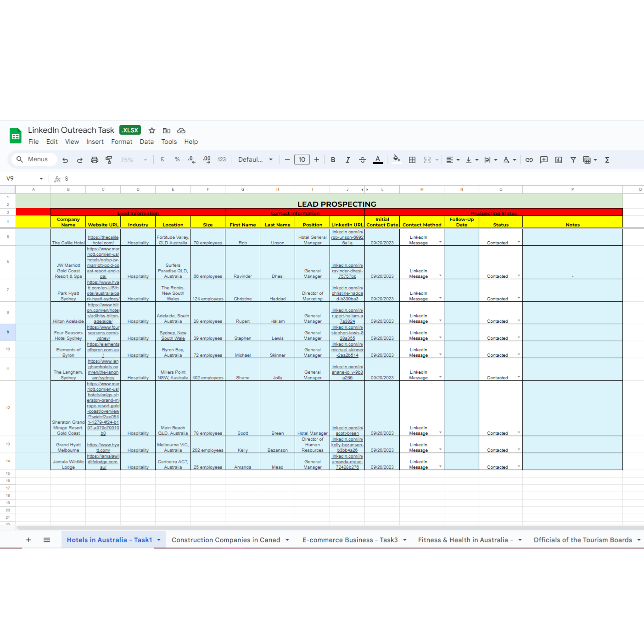The image size is (644, 644).
Task: Open Status dropdown for The Calile Hotel
Action: click(x=519, y=242)
